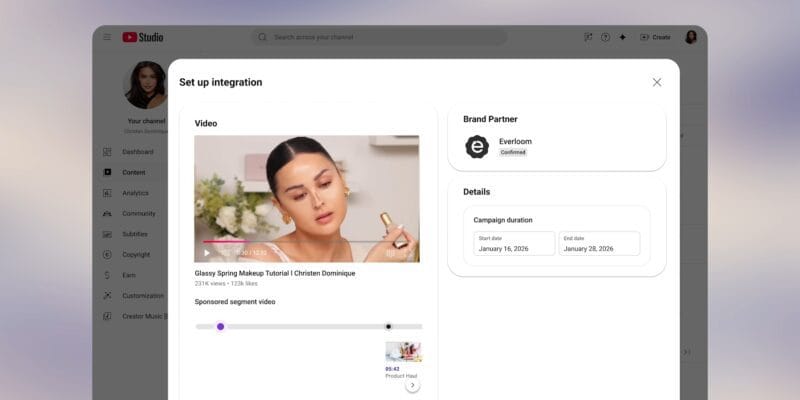
Task: Click the red video progress bar
Action: coord(224,241)
